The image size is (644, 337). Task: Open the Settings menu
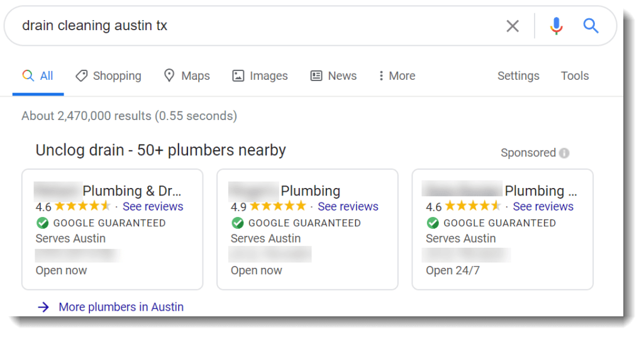(x=518, y=75)
